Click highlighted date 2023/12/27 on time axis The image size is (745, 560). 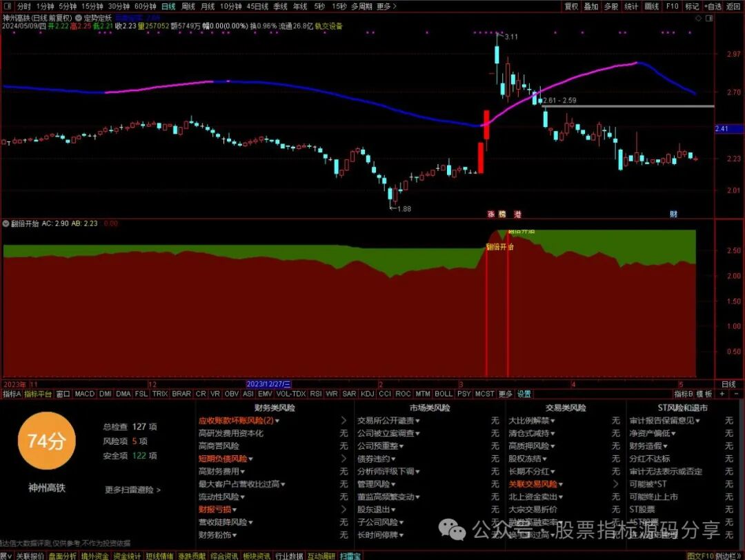(268, 384)
